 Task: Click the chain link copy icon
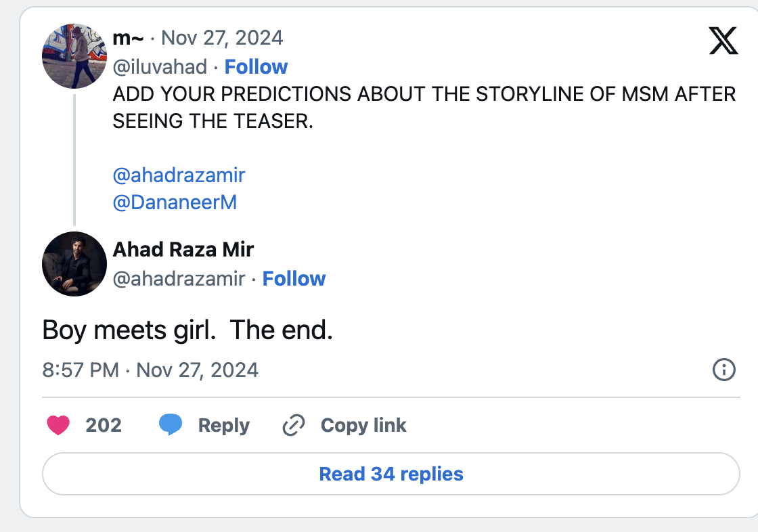(x=293, y=426)
